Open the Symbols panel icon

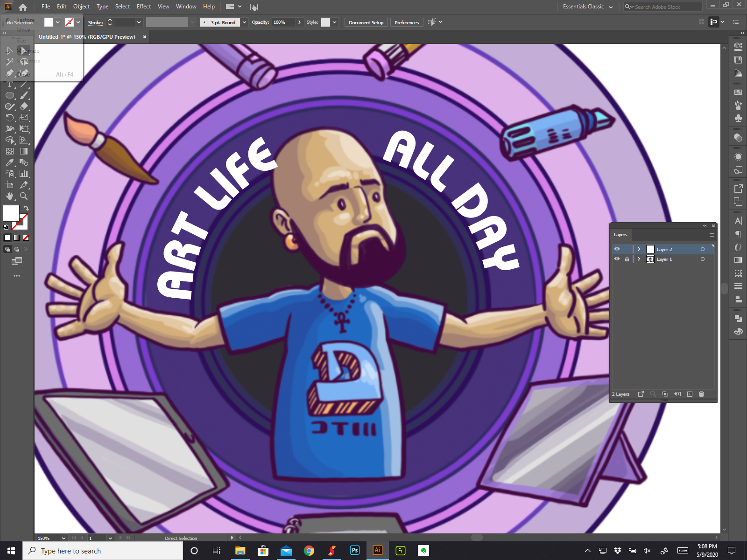tap(738, 118)
